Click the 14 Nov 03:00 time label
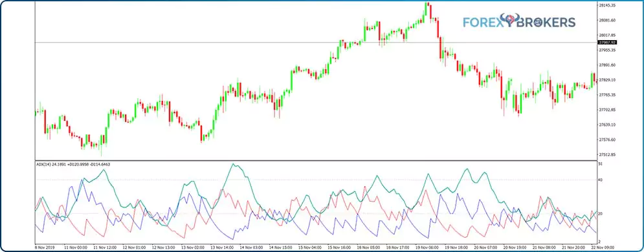The image size is (644, 252). coord(251,247)
